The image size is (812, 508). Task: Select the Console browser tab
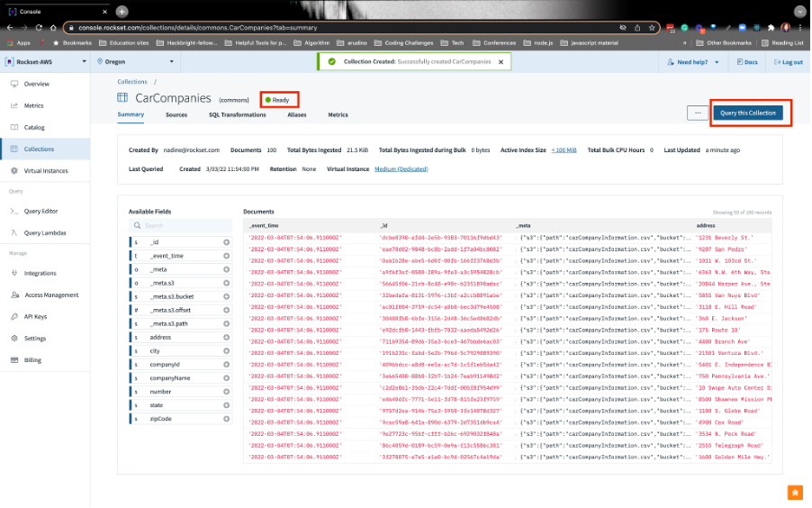pyautogui.click(x=57, y=12)
